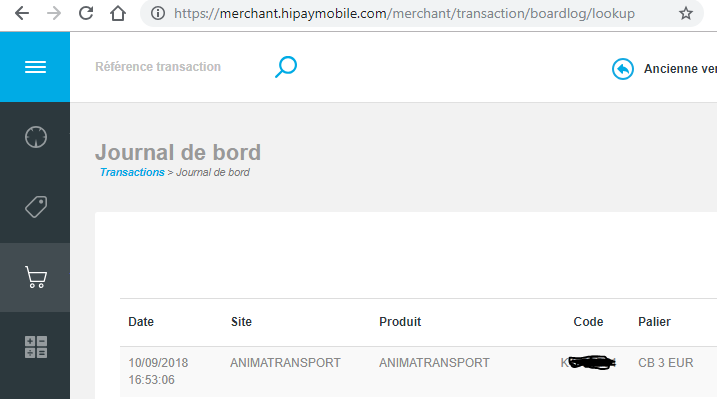Screen dimensions: 717x399
Task: Bookmark this page with the star icon
Action: point(685,13)
